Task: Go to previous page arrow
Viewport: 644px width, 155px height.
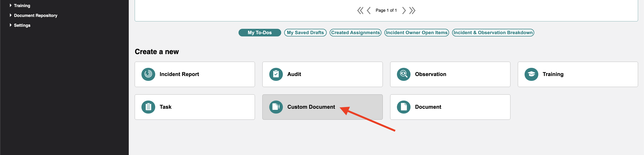Action: click(x=369, y=10)
